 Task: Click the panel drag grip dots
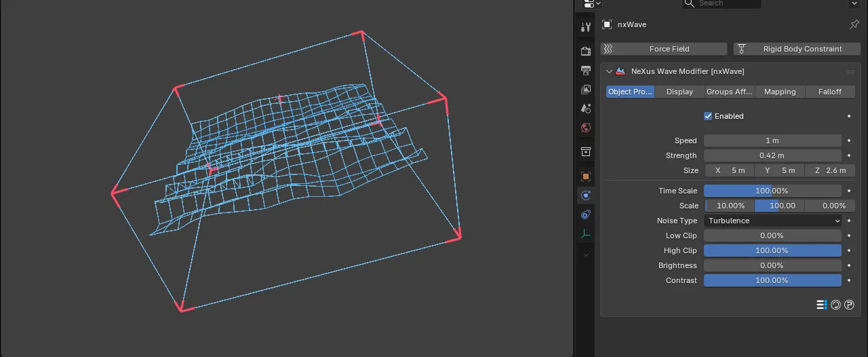click(x=850, y=71)
